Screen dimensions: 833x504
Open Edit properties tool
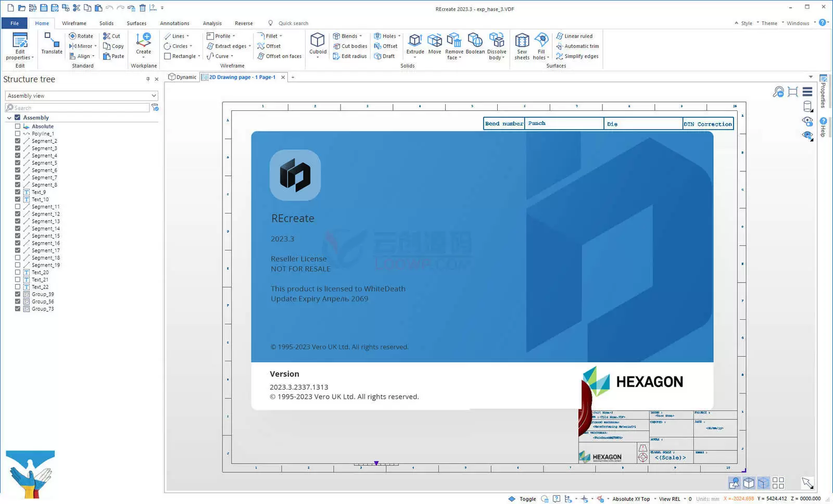[20, 46]
